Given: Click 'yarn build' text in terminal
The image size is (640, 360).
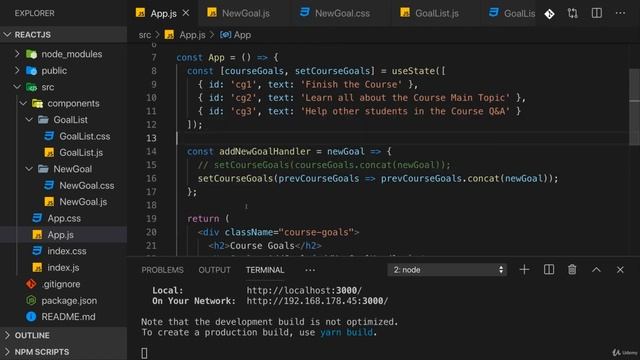Looking at the screenshot, I should coord(346,332).
